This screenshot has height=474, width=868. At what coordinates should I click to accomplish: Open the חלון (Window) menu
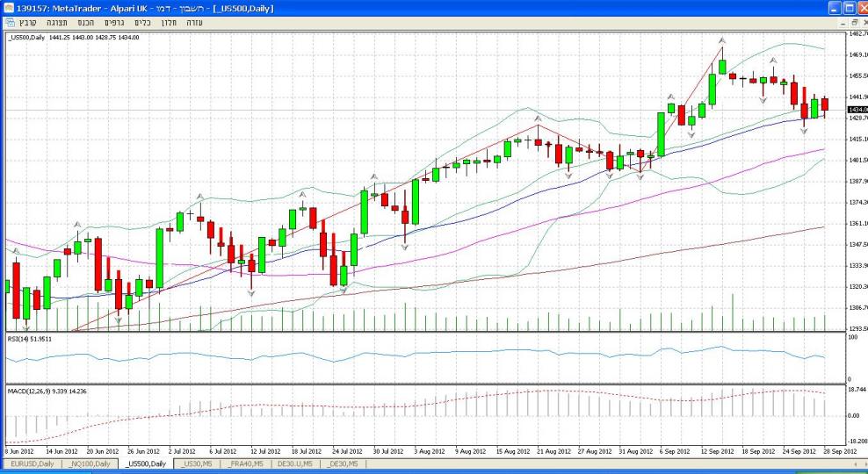(x=170, y=21)
